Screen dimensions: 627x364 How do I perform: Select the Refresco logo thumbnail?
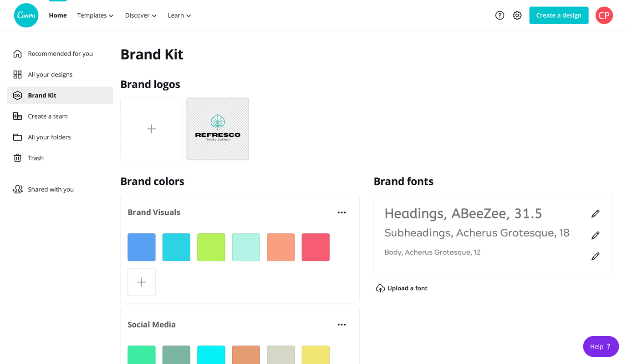[218, 129]
